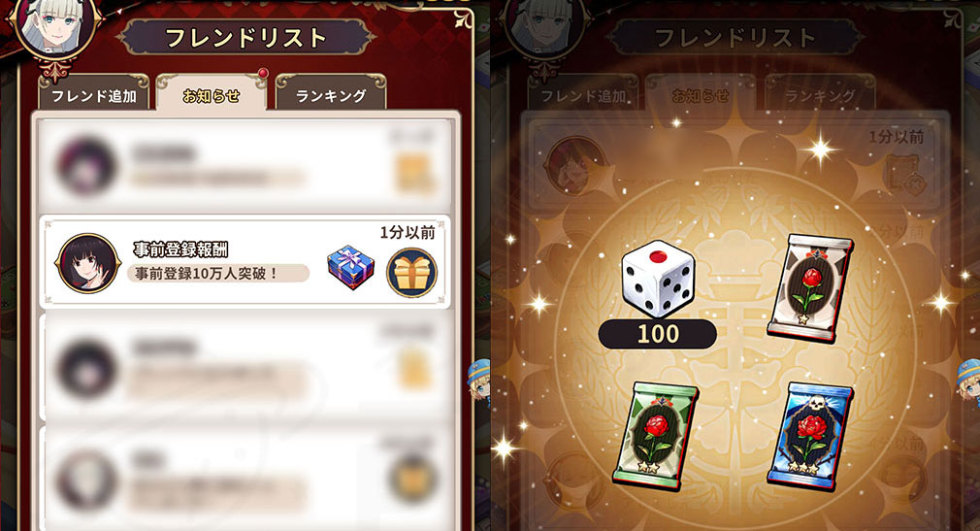
Task: Tap the blue three-star skull rose card
Action: click(810, 435)
